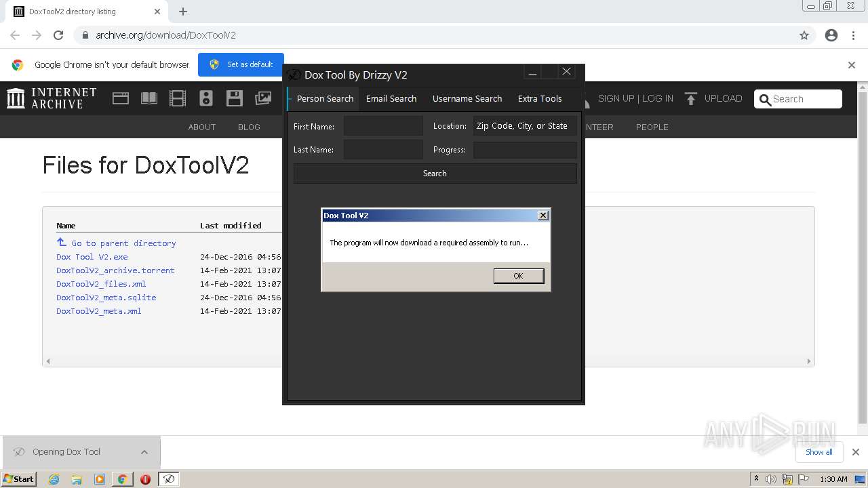Screen dimensions: 868x488
Task: Open the Images icon
Action: tap(263, 98)
